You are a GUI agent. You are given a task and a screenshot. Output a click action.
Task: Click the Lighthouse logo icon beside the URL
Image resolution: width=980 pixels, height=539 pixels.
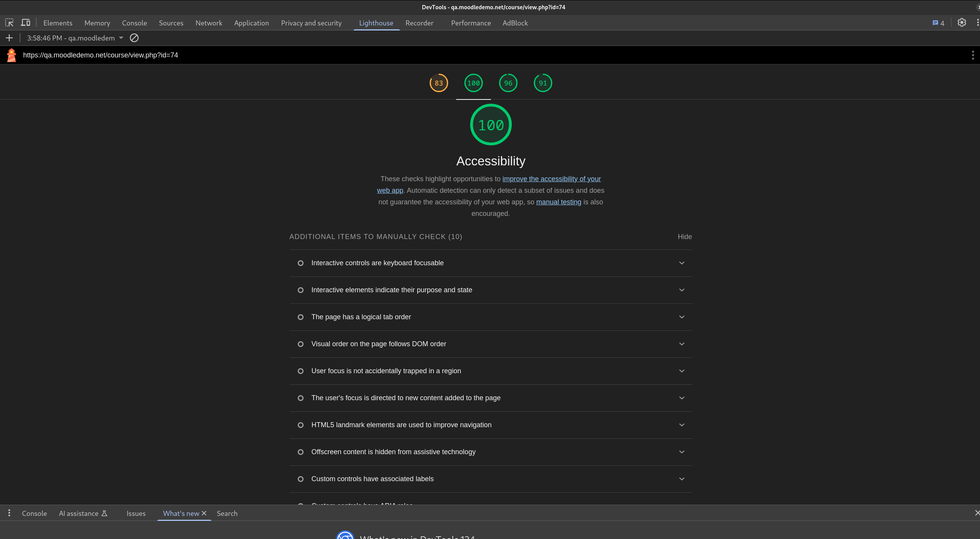pos(12,55)
